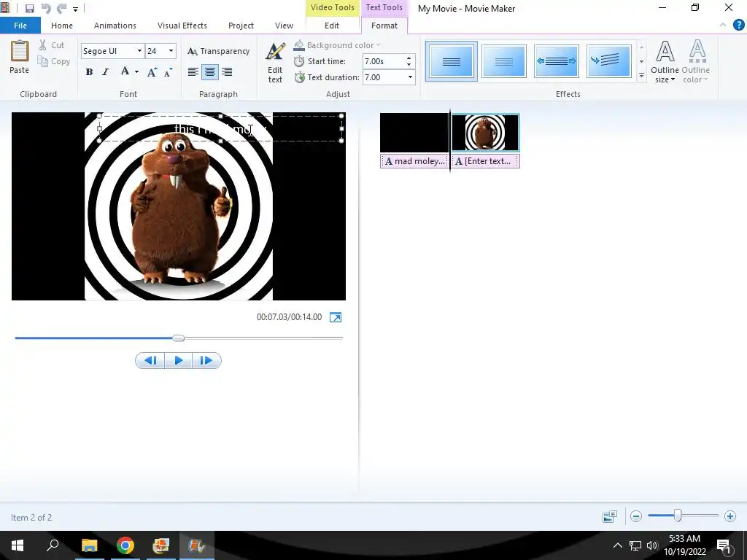Increase start time with up spinner arrow
This screenshot has width=747, height=560.
[409, 58]
